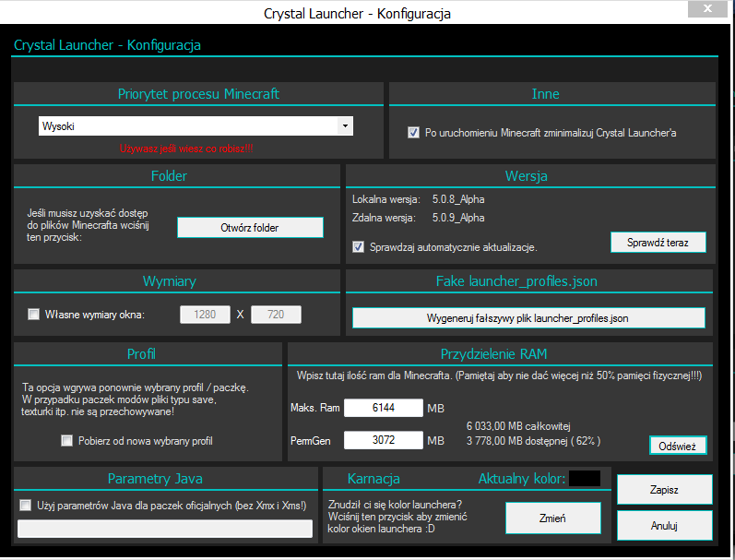Image resolution: width=735 pixels, height=560 pixels.
Task: Click the window height field showing 720
Action: point(276,315)
